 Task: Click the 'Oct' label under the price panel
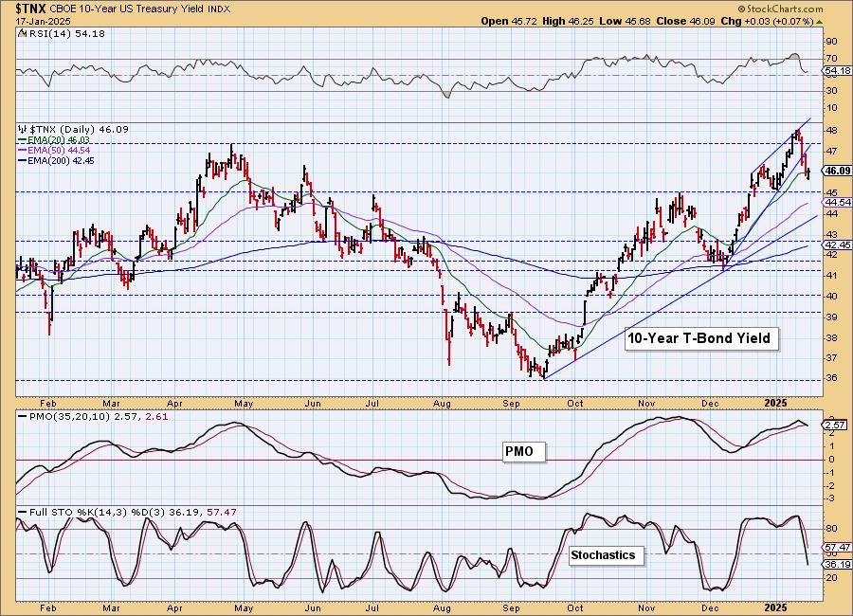coord(575,403)
